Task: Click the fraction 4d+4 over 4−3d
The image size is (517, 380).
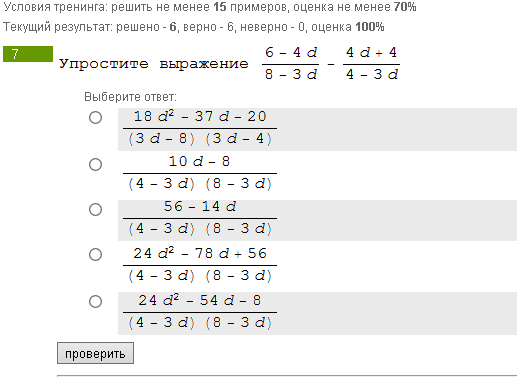Action: coord(372,63)
